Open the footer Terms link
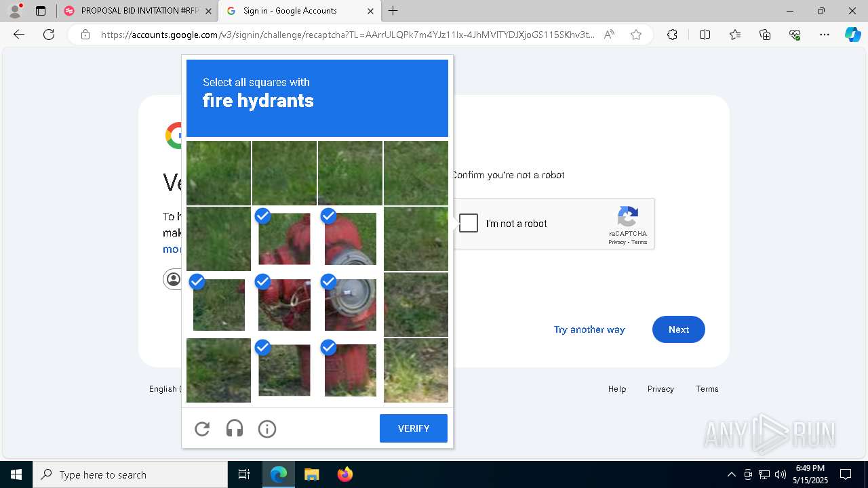This screenshot has width=868, height=488. point(707,389)
